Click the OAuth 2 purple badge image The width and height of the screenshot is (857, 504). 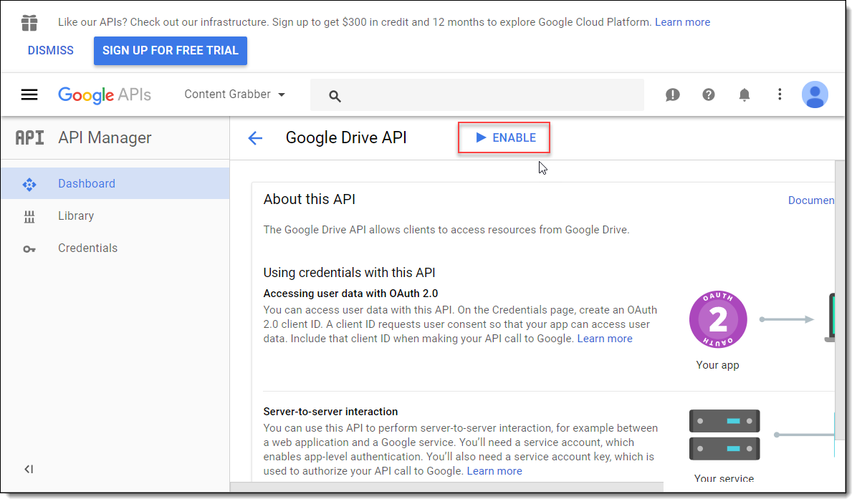(x=718, y=319)
